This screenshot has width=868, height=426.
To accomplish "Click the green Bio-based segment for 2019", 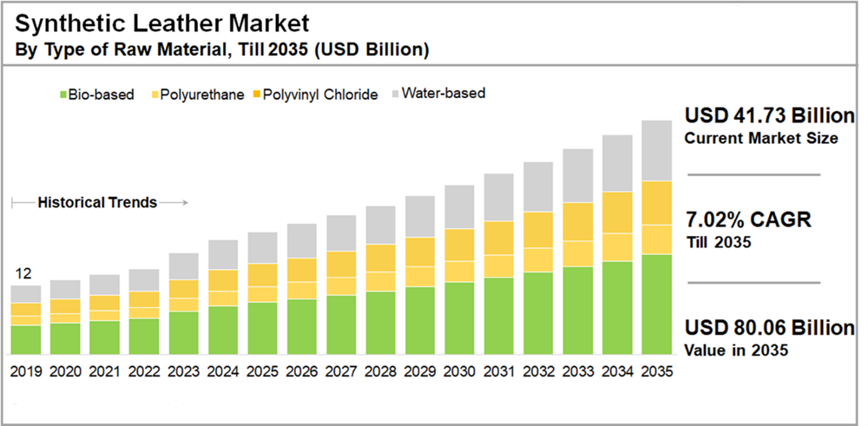I will tap(25, 339).
